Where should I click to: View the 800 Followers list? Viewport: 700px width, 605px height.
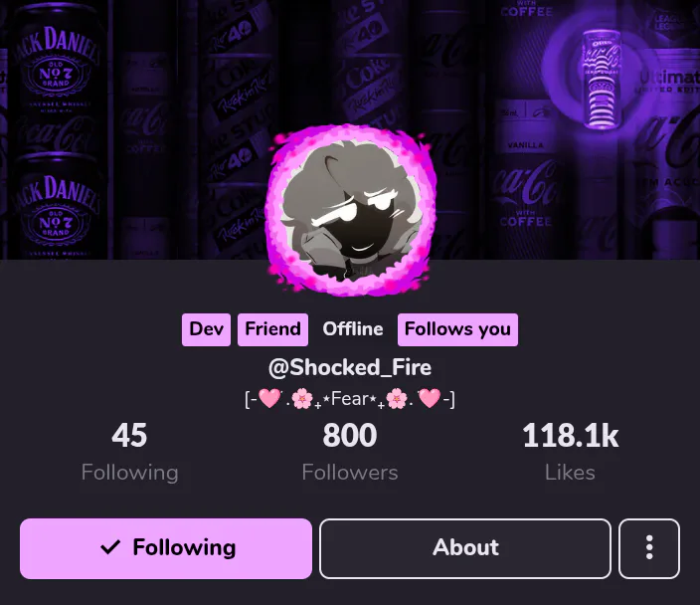point(350,452)
